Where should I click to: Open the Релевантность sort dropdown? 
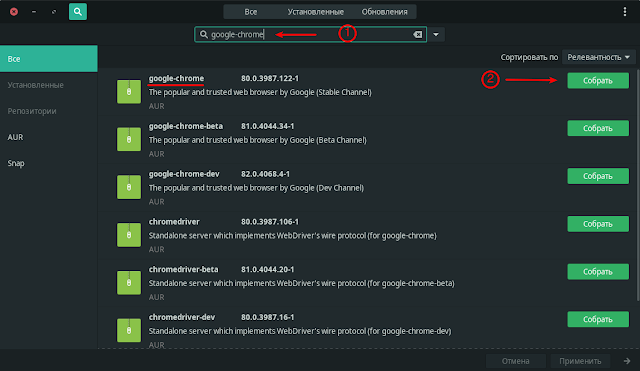point(598,57)
